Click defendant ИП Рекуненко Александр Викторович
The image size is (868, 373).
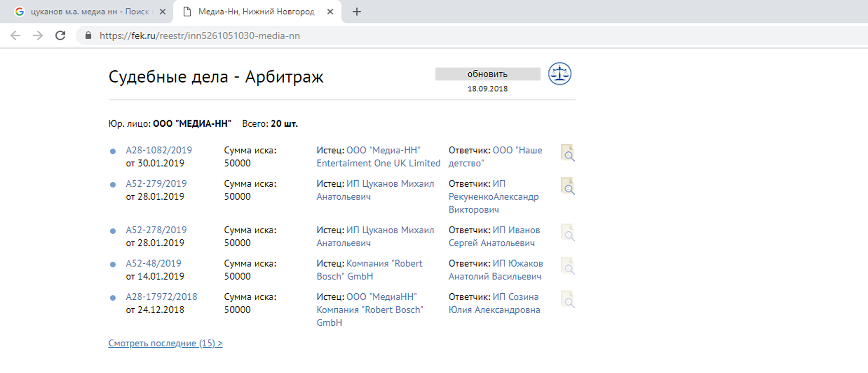point(494,197)
